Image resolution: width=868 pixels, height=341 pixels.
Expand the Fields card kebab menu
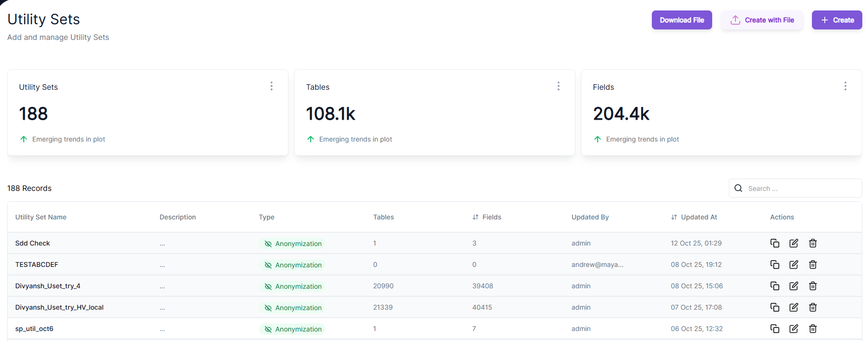point(845,86)
